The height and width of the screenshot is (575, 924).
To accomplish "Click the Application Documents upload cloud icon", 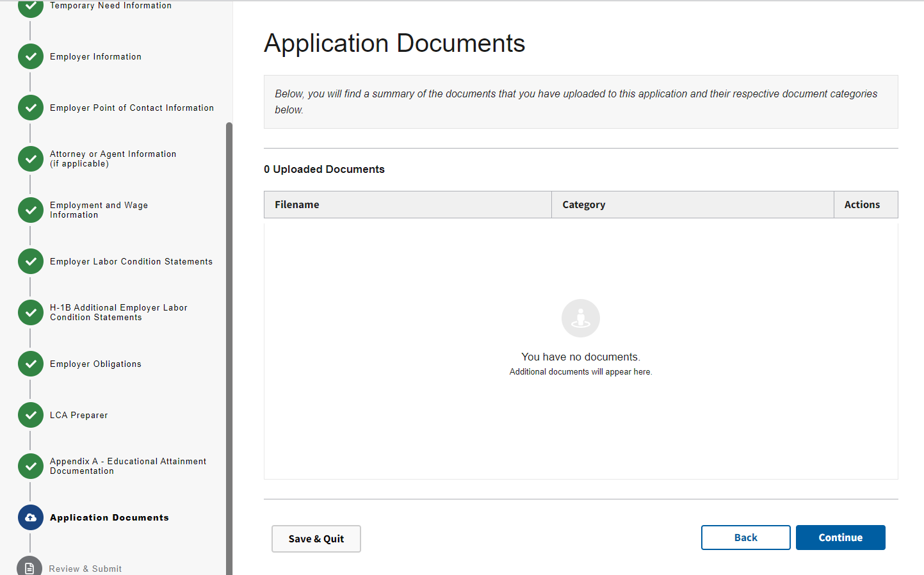I will (31, 517).
